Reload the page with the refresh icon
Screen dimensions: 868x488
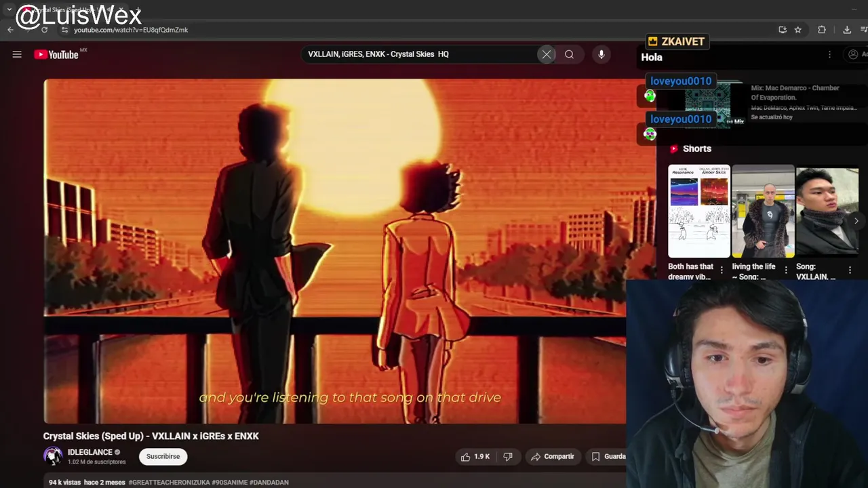tap(45, 30)
